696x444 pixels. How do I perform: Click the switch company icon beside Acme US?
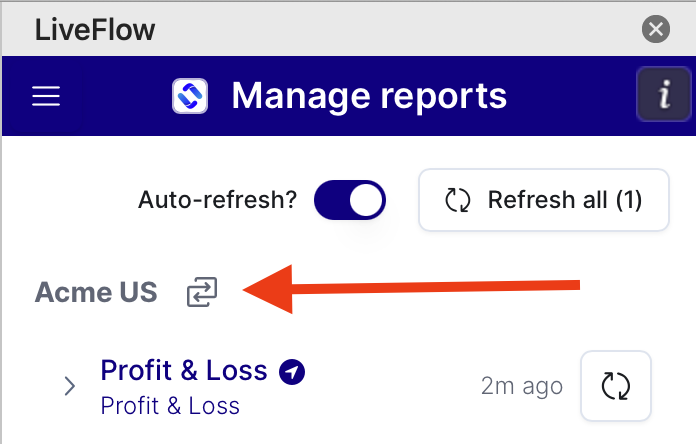pyautogui.click(x=202, y=292)
